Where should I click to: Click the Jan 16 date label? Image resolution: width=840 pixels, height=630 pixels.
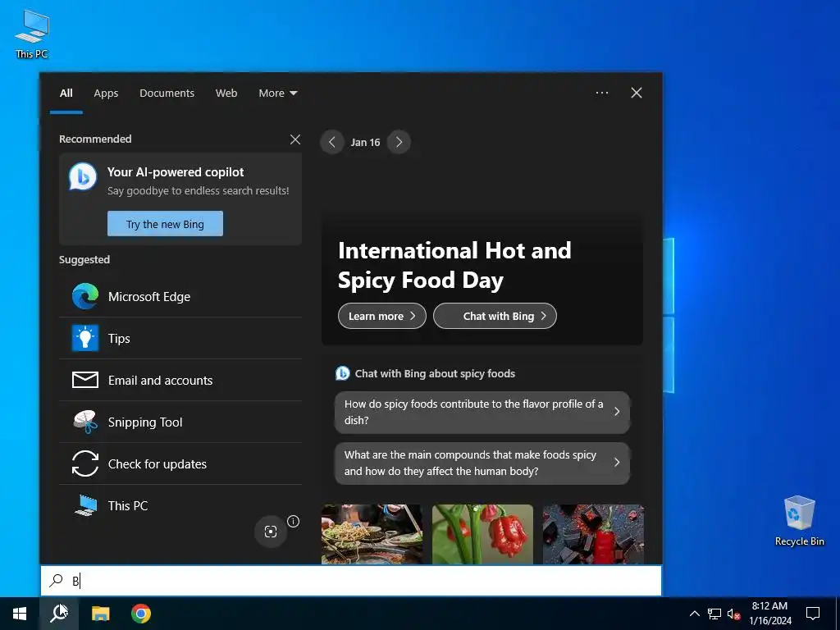pyautogui.click(x=365, y=143)
